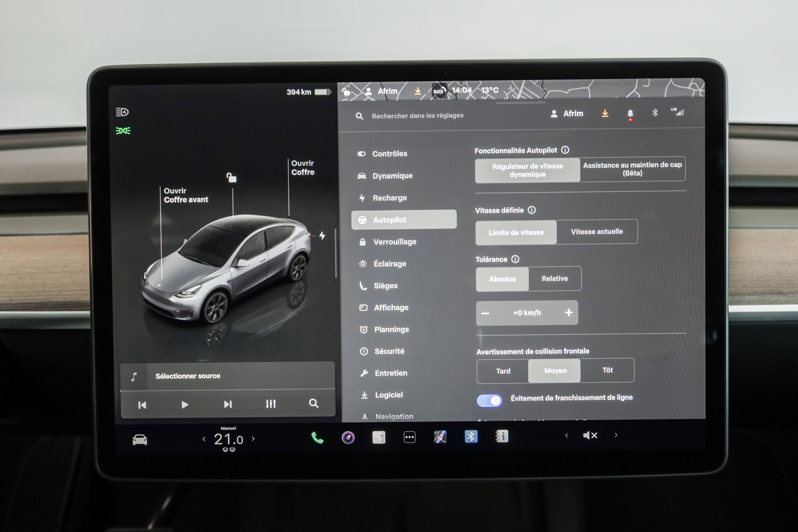Raise volume with right chevron

click(x=616, y=435)
